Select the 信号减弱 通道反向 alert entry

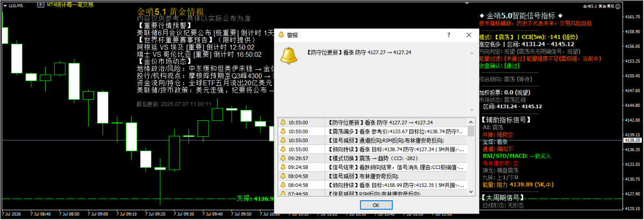[x=373, y=140]
